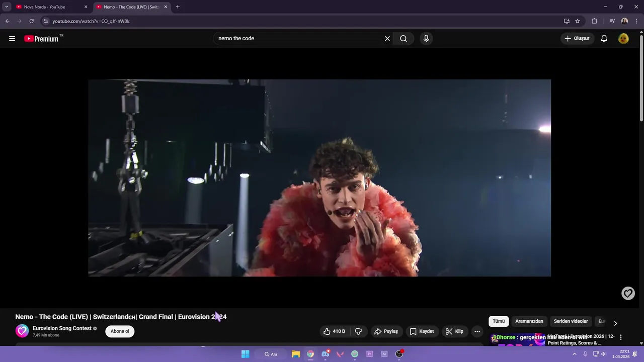Open media control icon in toolbar
Viewport: 644px width, 362px height.
point(612,21)
